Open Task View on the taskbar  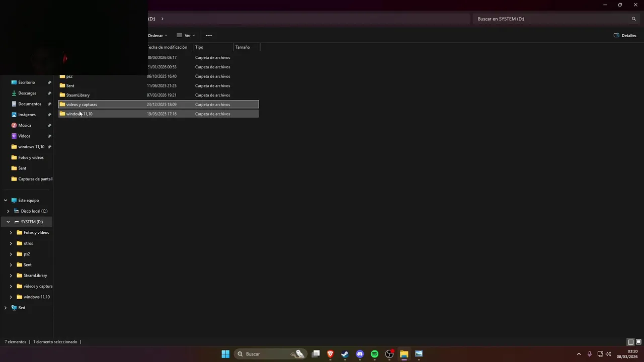pos(315,354)
